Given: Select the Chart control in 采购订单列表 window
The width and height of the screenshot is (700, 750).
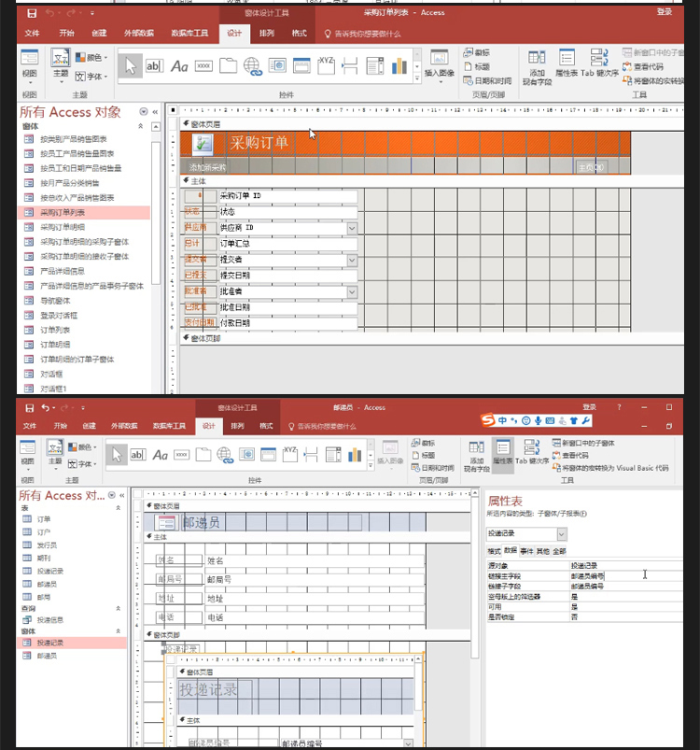Looking at the screenshot, I should pyautogui.click(x=399, y=66).
